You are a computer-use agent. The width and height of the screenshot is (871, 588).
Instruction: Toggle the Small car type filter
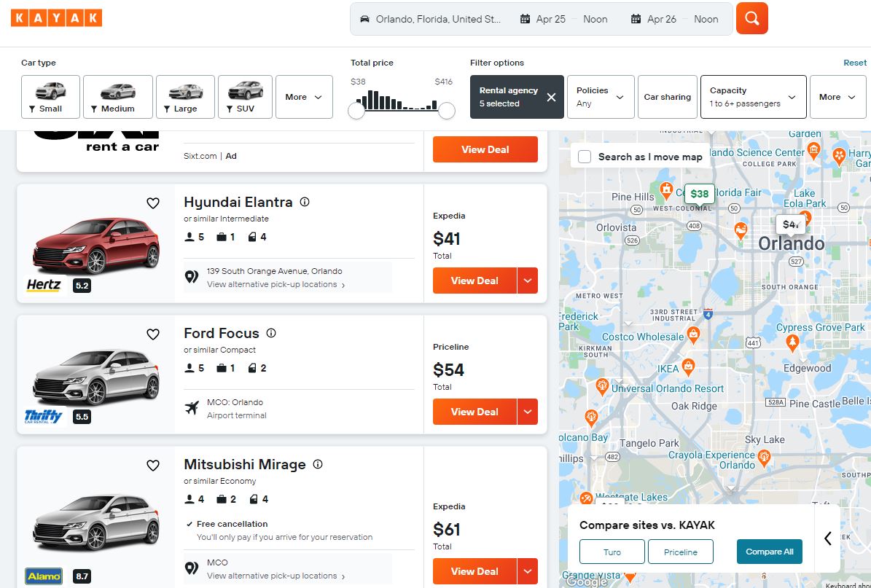(50, 97)
